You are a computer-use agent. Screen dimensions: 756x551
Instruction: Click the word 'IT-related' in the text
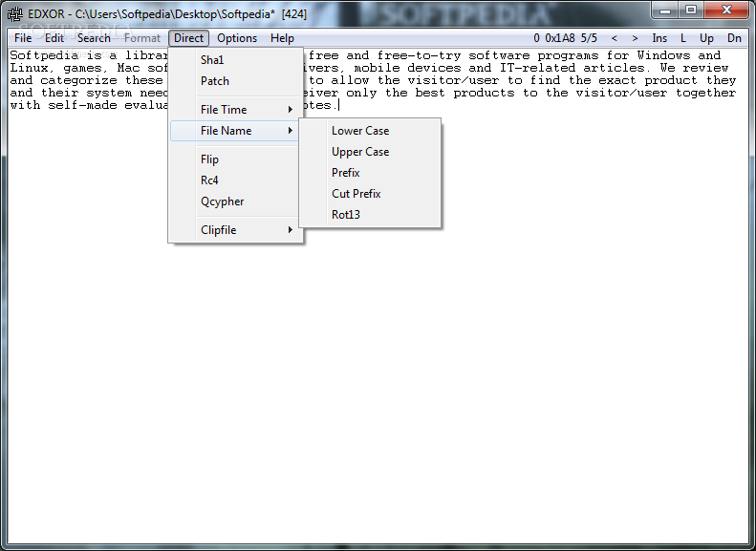537,68
